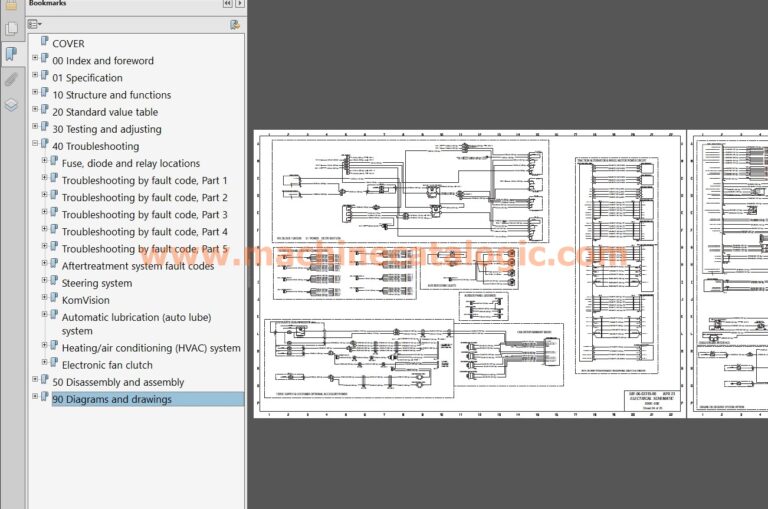Open the Attachments paperclip panel

pyautogui.click(x=11, y=79)
